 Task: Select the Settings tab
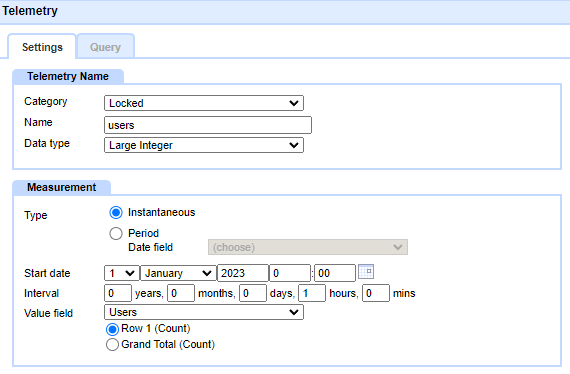tap(42, 47)
